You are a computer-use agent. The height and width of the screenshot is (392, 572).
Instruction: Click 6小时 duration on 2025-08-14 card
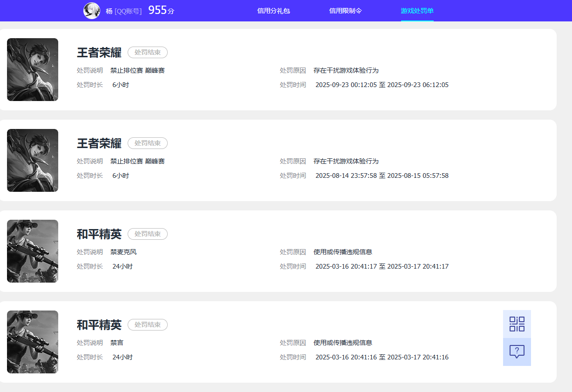coord(121,176)
